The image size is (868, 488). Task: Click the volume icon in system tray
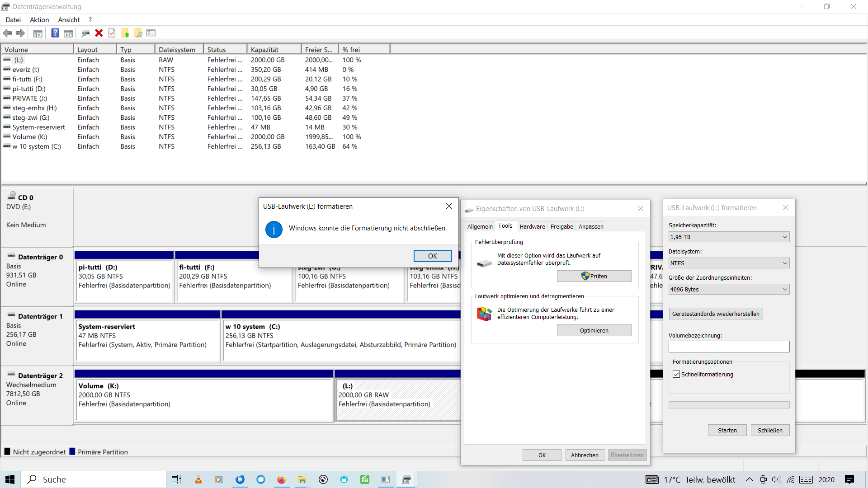point(777,479)
